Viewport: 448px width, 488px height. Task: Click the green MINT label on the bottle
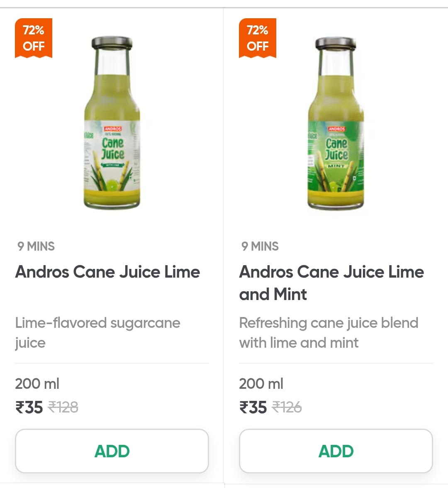pos(336,166)
